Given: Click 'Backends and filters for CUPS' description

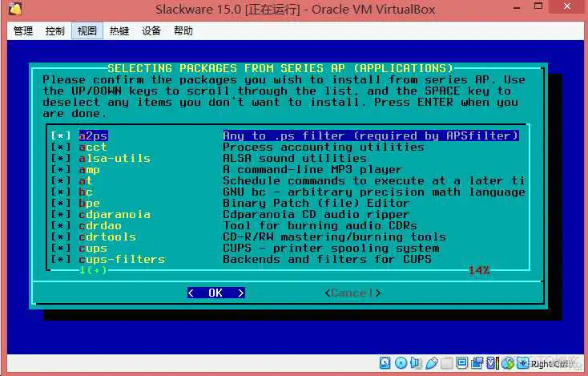Looking at the screenshot, I should pos(327,259).
